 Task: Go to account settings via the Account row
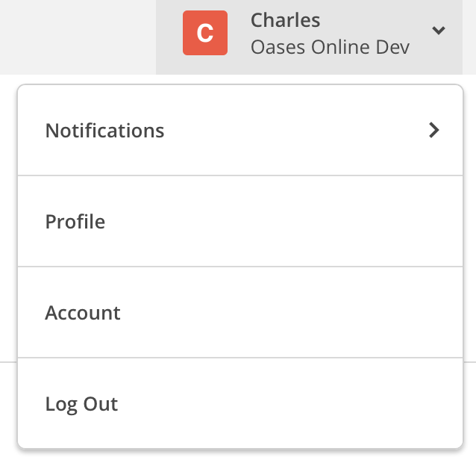tap(239, 313)
